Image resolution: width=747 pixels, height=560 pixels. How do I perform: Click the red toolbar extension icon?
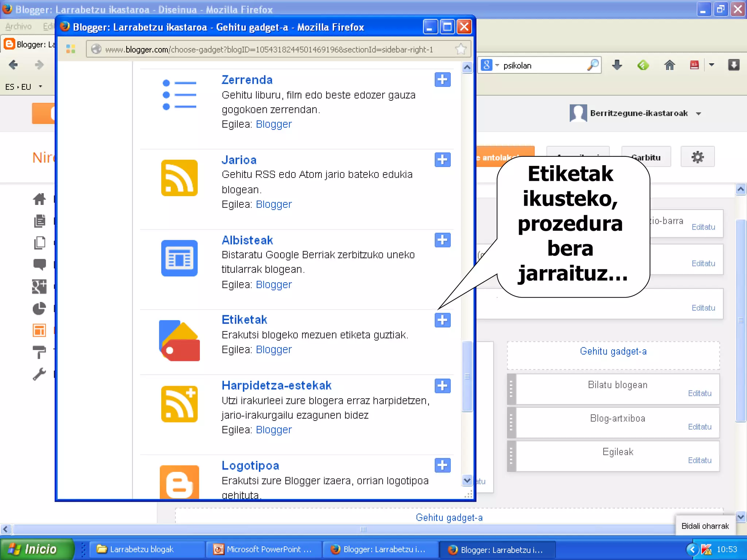(x=694, y=65)
